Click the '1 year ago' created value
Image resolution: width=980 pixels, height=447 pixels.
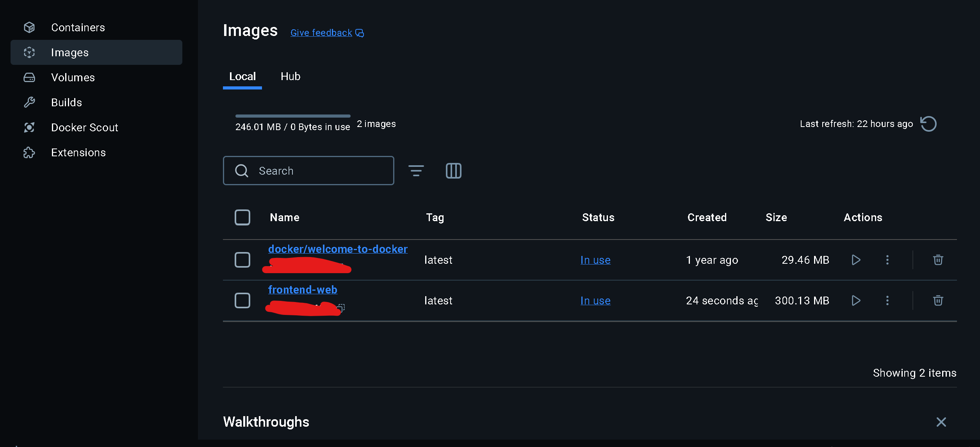(712, 260)
